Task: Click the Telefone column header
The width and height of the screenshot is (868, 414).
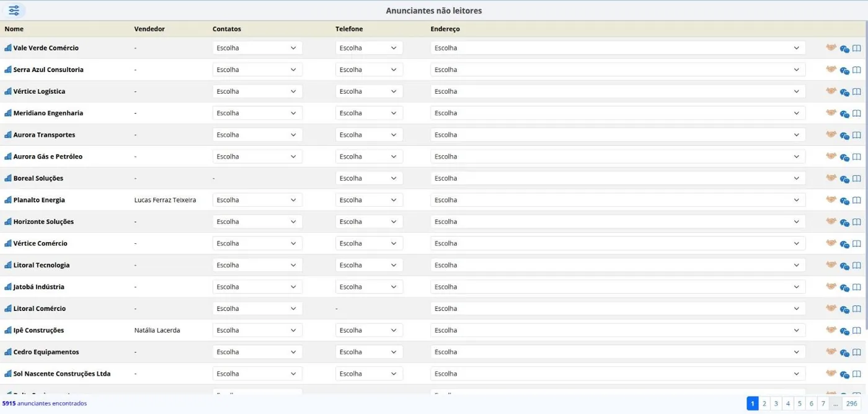Action: point(349,29)
